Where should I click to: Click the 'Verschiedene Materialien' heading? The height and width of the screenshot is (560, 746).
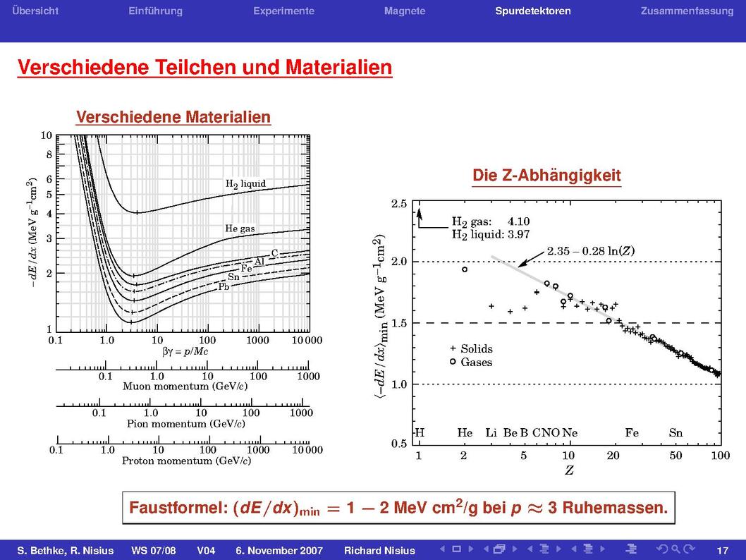click(173, 117)
